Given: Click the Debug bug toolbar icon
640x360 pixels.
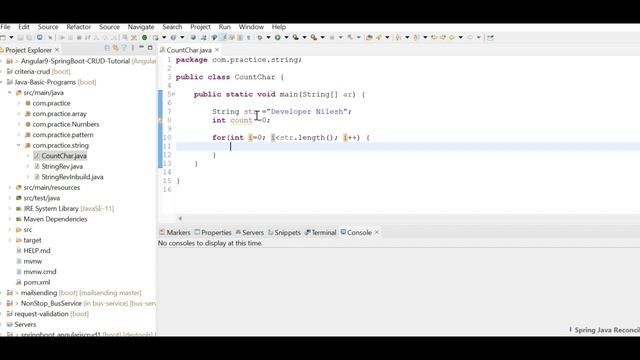Looking at the screenshot, I should [260, 38].
